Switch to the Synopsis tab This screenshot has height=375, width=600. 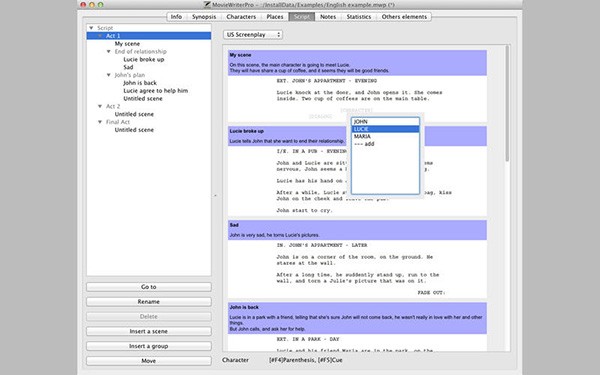(x=204, y=17)
